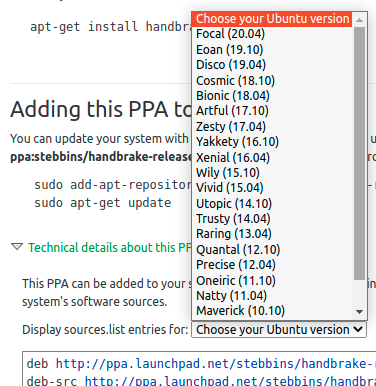Select Focal (20.04) from the version list
This screenshot has height=386, width=376.
(x=272, y=34)
